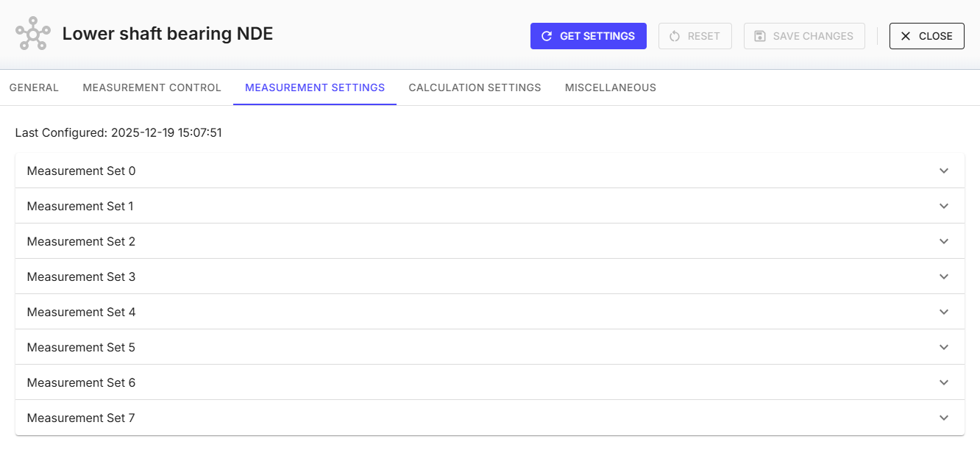This screenshot has height=450, width=980.
Task: Click the chevron for Measurement Set 3
Action: [x=944, y=276]
